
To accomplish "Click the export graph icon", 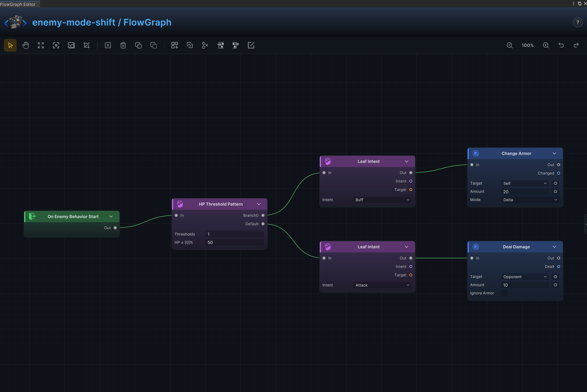I will [x=236, y=45].
